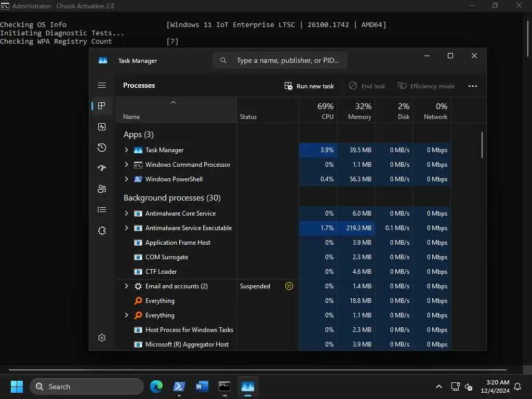This screenshot has height=399, width=532.
Task: Select Host Process for Windows Tasks
Action: point(283,330)
